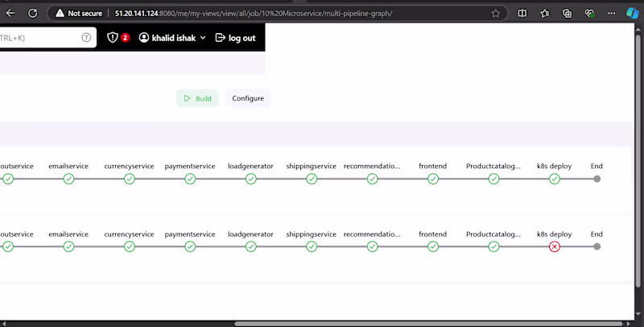Select emailservice stage in second run

coord(68,246)
